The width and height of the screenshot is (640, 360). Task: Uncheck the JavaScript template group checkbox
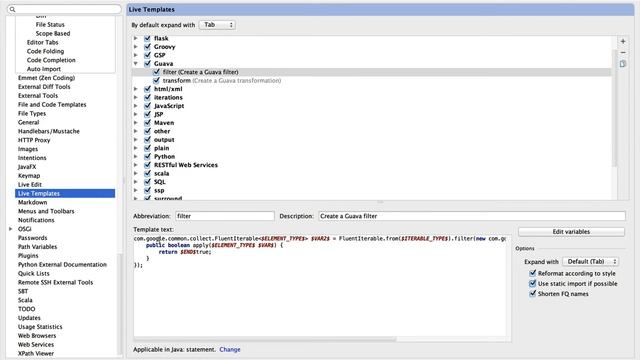tap(147, 106)
